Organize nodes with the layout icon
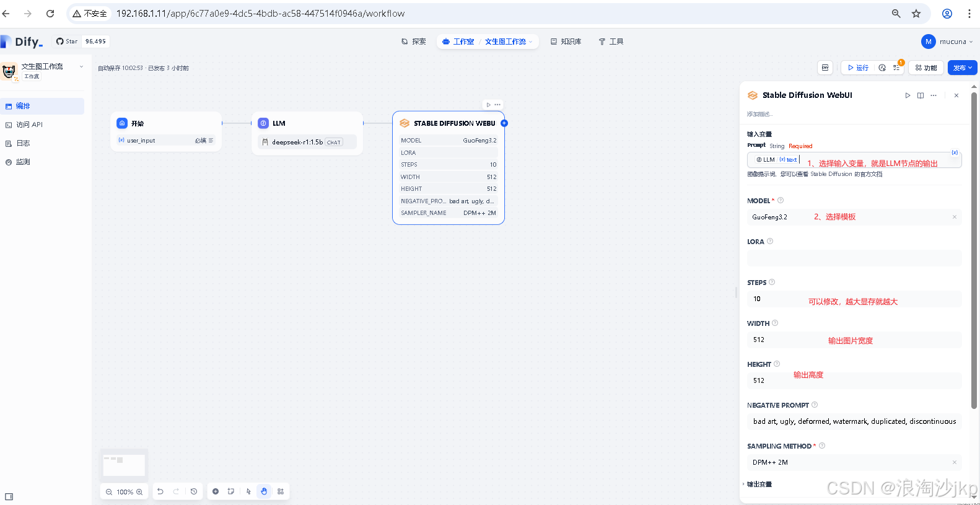 coord(281,491)
